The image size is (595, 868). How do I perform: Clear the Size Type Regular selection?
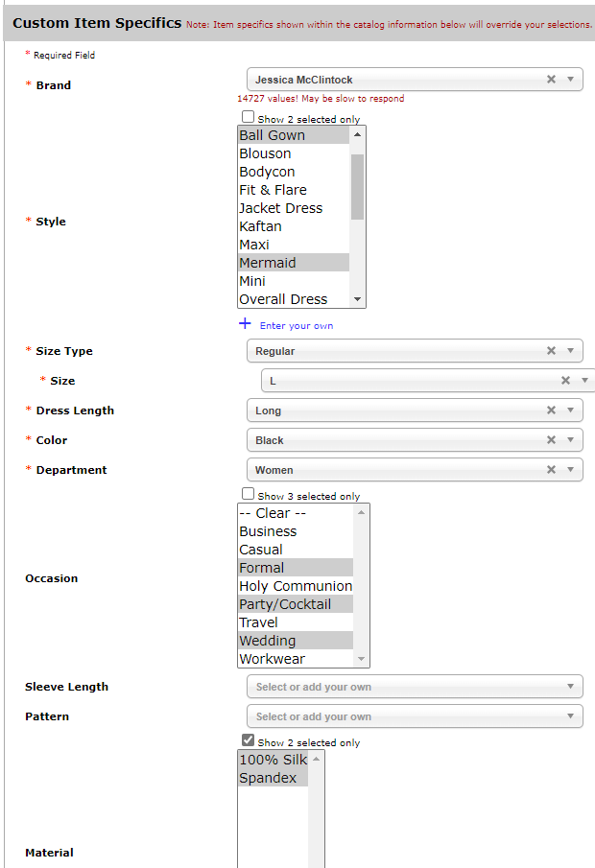[551, 350]
